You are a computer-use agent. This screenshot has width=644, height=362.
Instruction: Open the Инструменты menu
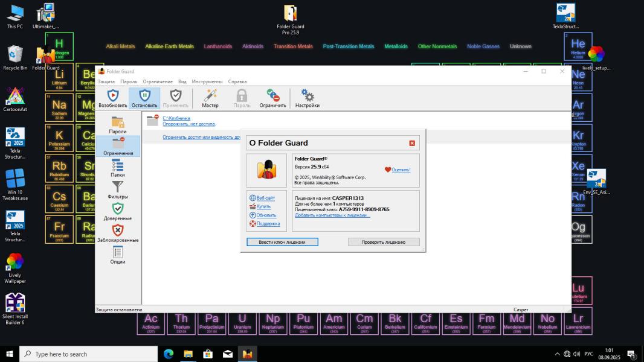tap(207, 81)
